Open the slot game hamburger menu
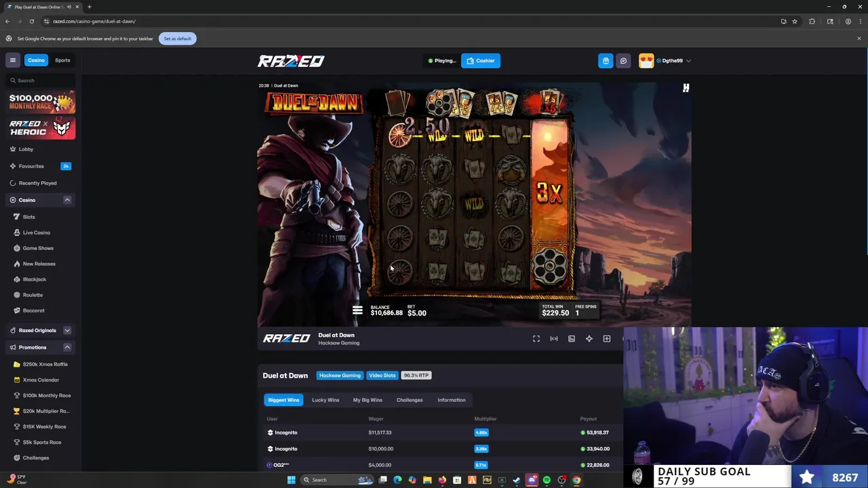Viewport: 868px width, 488px height. click(x=357, y=310)
